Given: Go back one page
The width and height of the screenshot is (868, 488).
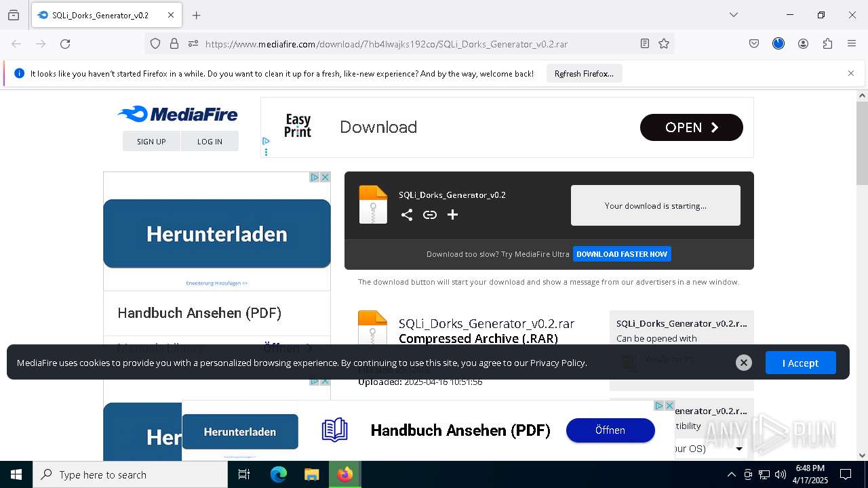Looking at the screenshot, I should coord(16,43).
